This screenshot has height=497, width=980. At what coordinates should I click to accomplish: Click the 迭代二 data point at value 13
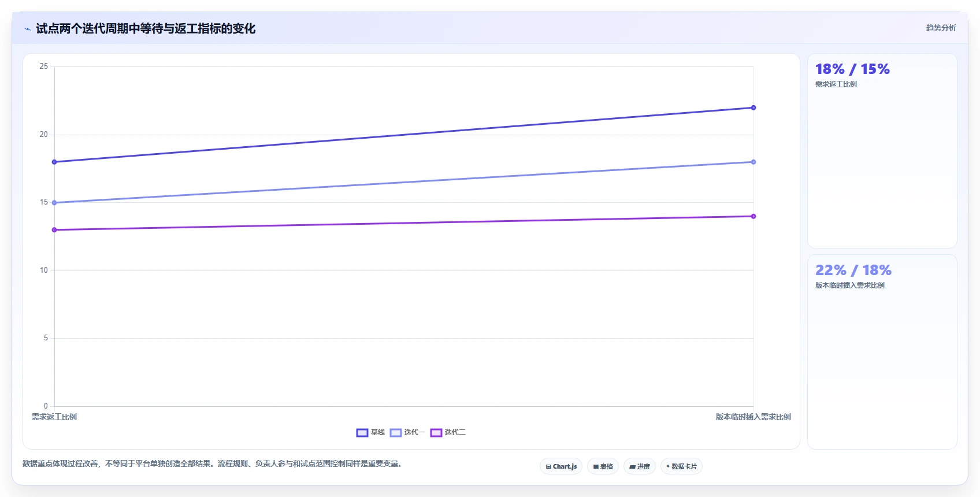(54, 230)
